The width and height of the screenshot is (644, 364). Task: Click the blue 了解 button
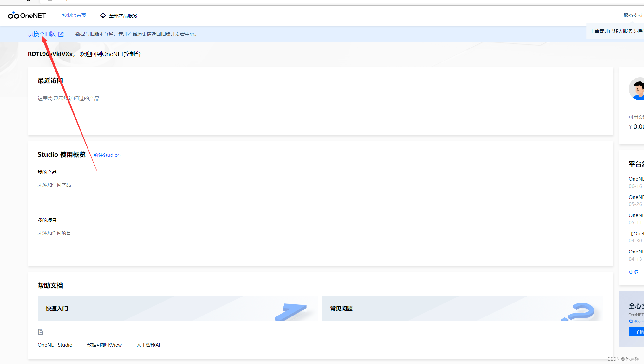click(637, 332)
